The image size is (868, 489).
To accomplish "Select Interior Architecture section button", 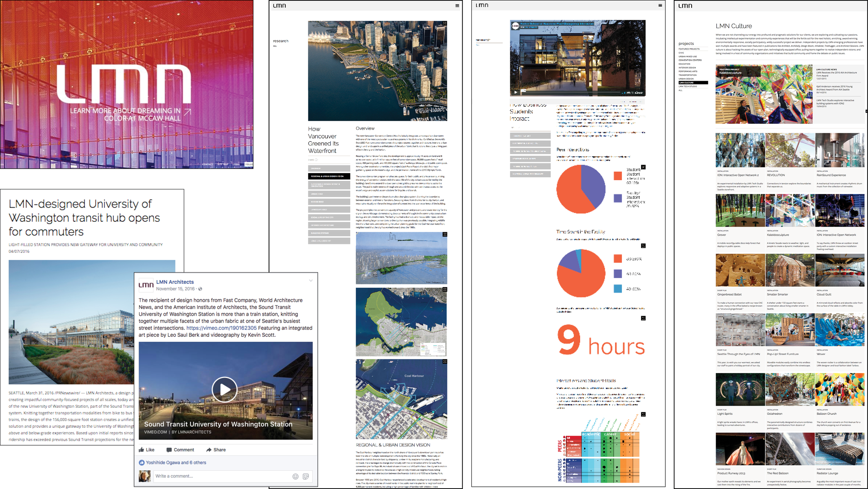I will tap(329, 225).
